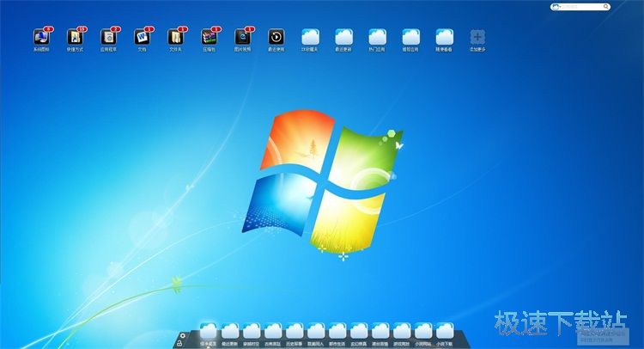The width and height of the screenshot is (644, 349).
Task: Click inside the desktop search box
Action: point(582,7)
